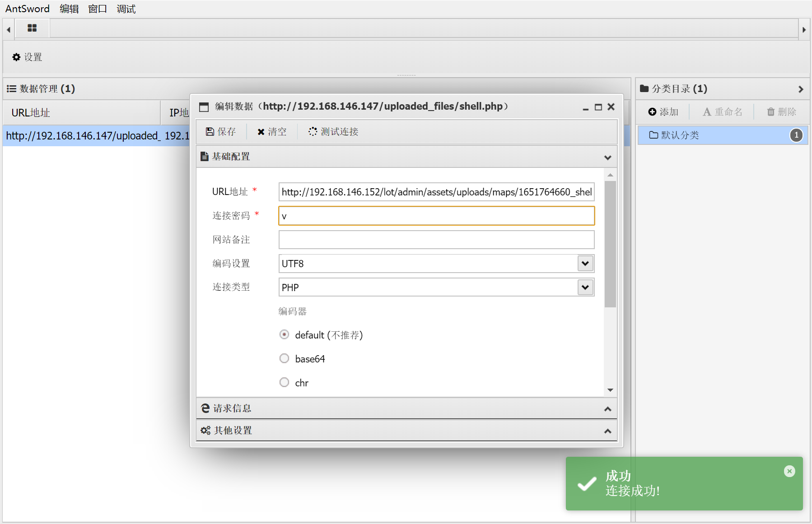Click the 添加 category button
This screenshot has height=524, width=812.
point(663,112)
